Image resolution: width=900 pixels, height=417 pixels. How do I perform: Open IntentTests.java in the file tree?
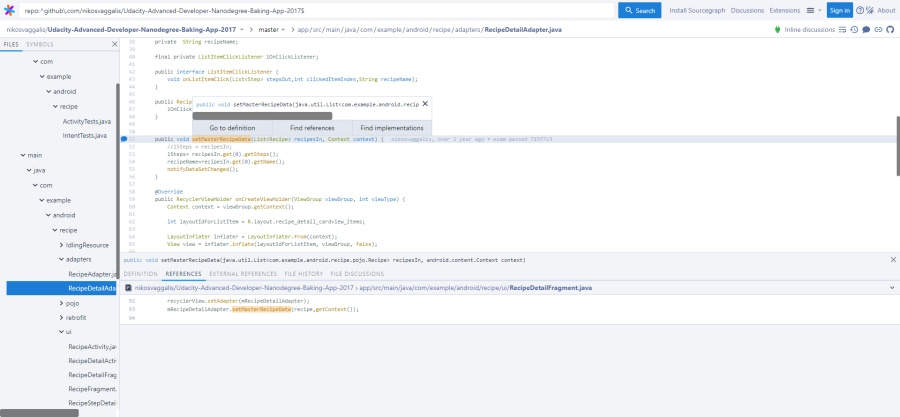pyautogui.click(x=85, y=135)
